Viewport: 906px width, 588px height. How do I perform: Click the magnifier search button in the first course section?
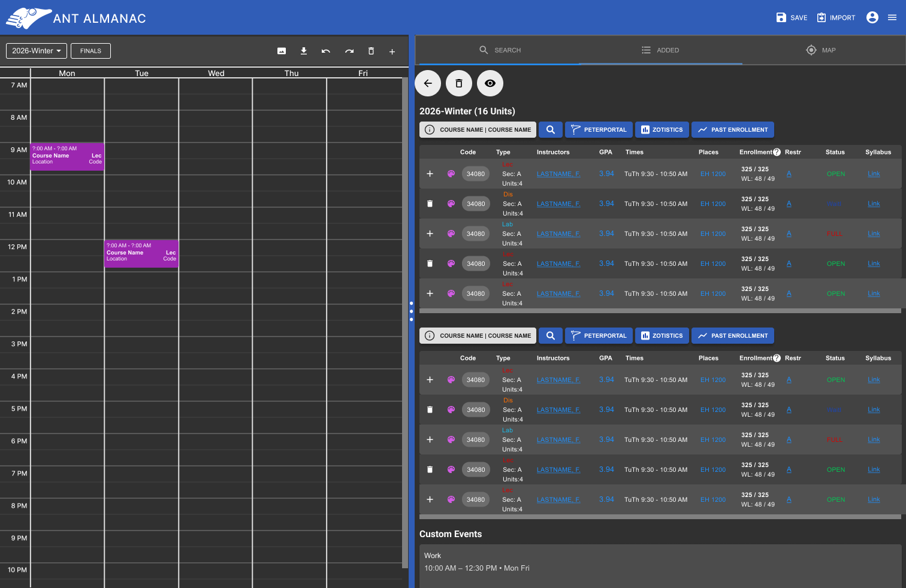[551, 130]
